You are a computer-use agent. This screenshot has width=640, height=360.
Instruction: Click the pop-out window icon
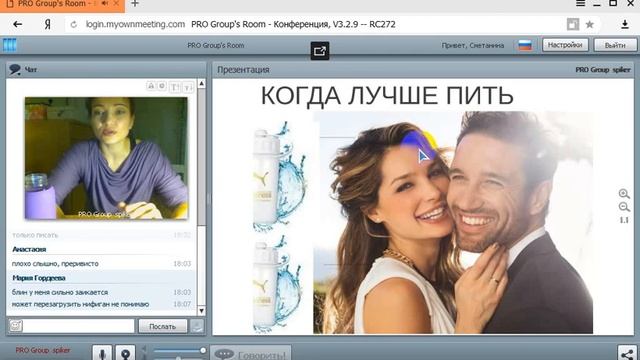tap(320, 51)
